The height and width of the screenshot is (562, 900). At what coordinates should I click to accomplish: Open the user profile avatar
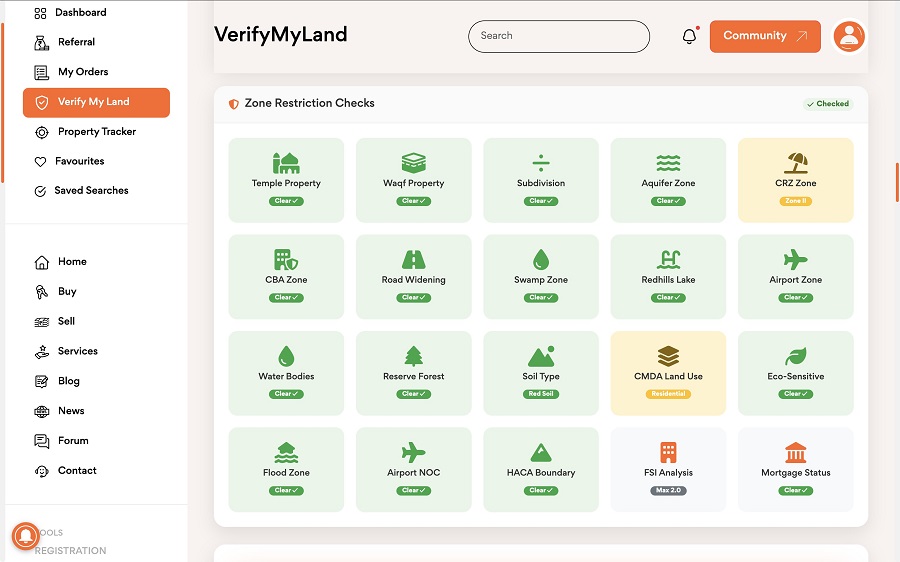[x=848, y=37]
